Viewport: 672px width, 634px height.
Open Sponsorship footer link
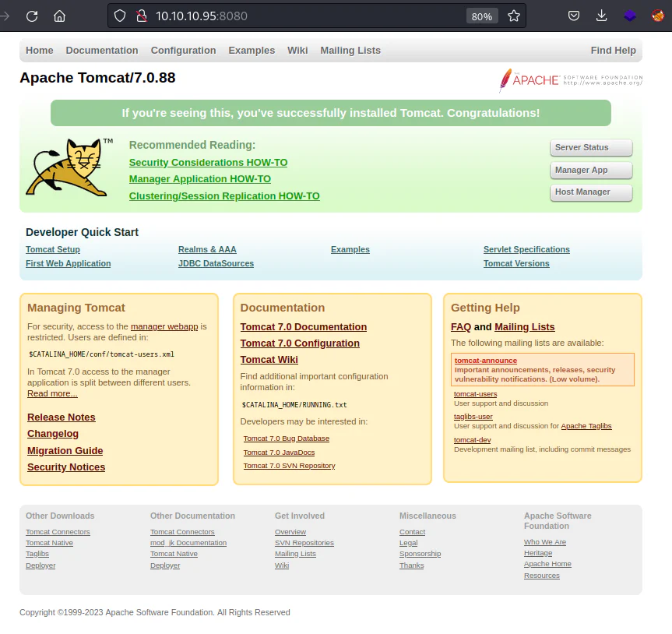(420, 554)
